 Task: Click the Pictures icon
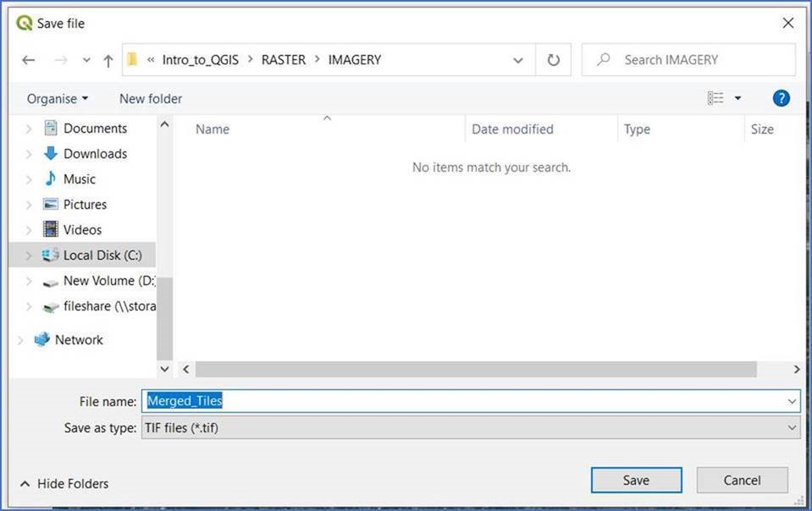(50, 204)
